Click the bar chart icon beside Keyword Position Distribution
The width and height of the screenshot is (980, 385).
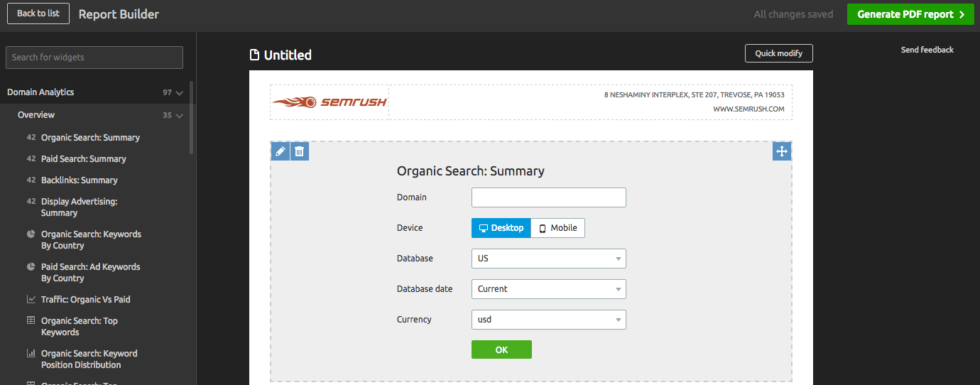tap(31, 353)
